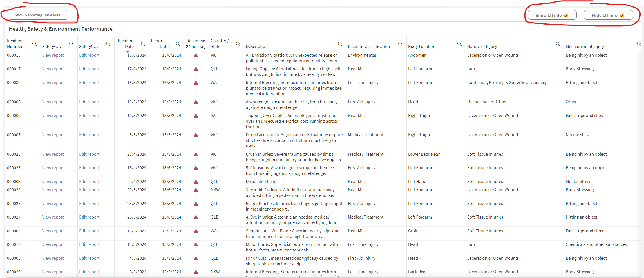Click search icon in Description column header

tap(340, 44)
